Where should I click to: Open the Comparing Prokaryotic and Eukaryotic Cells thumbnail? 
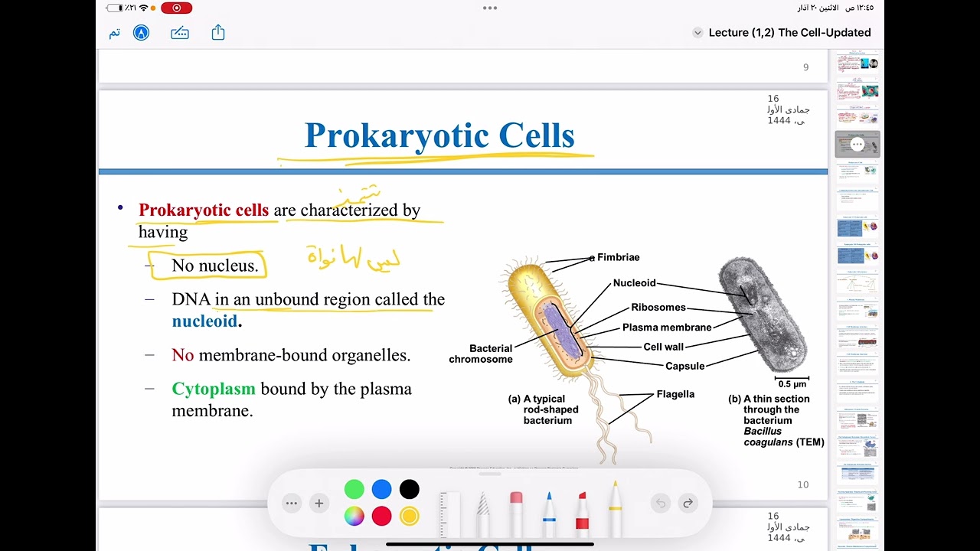click(x=857, y=201)
